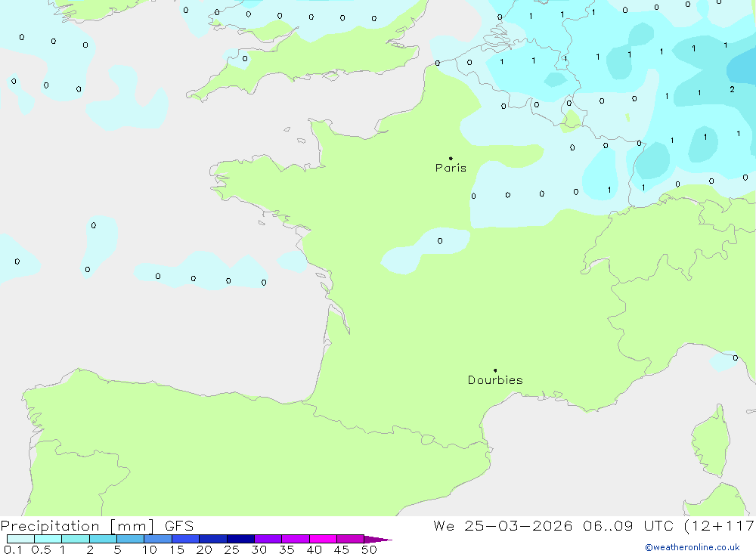The height and width of the screenshot is (554, 756).
Task: Click the 0.5–1 mm legend color swatch
Action: coord(48,539)
